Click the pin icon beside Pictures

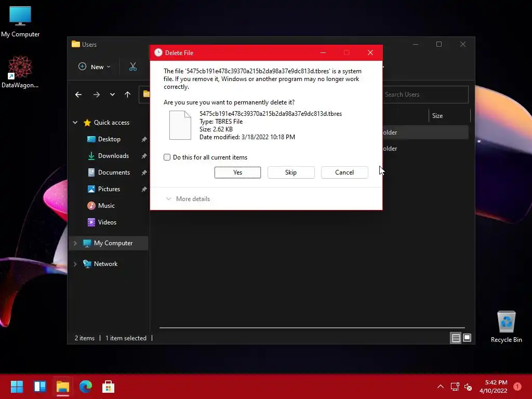tap(144, 189)
